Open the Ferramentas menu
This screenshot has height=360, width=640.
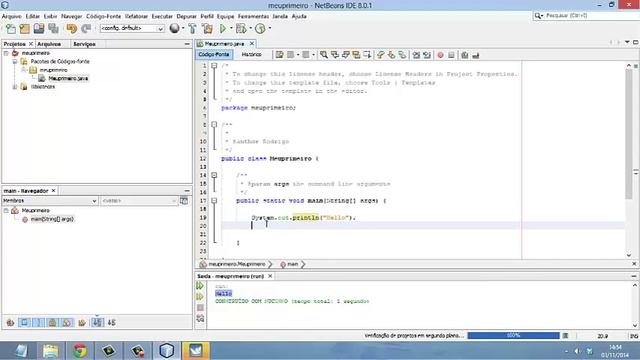pyautogui.click(x=253, y=16)
